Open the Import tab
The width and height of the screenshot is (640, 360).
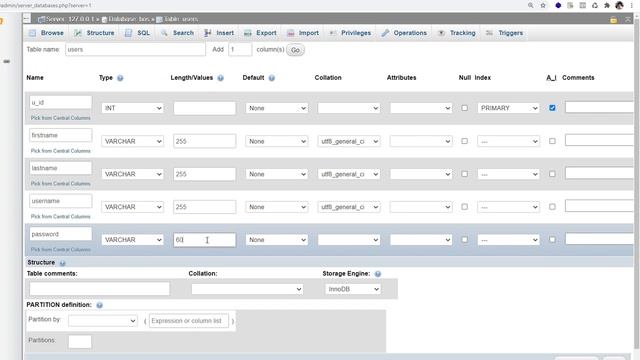(303, 33)
